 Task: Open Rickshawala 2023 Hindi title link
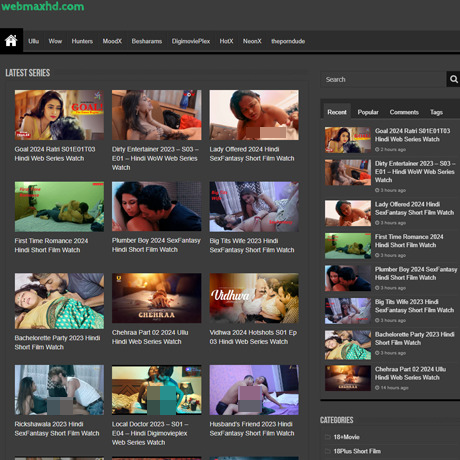coord(57,429)
